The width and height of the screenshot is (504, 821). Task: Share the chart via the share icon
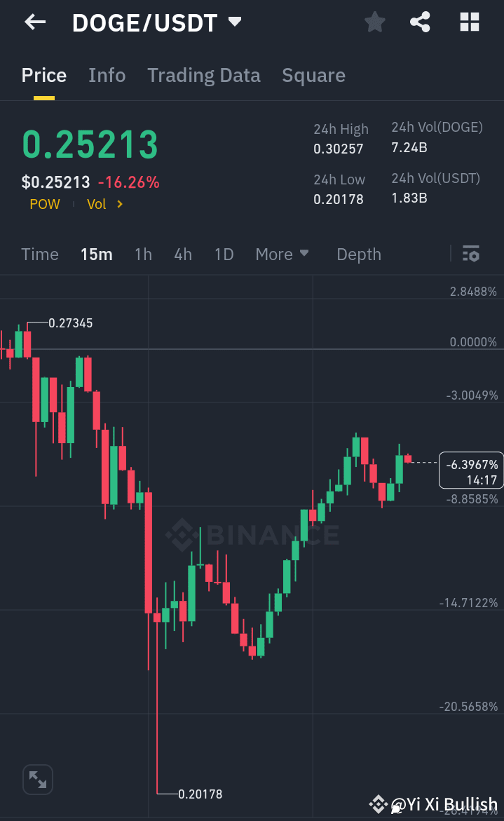tap(420, 22)
